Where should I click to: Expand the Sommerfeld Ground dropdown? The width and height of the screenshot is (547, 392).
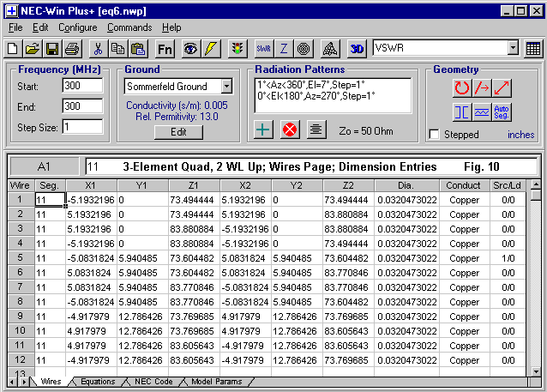click(226, 87)
